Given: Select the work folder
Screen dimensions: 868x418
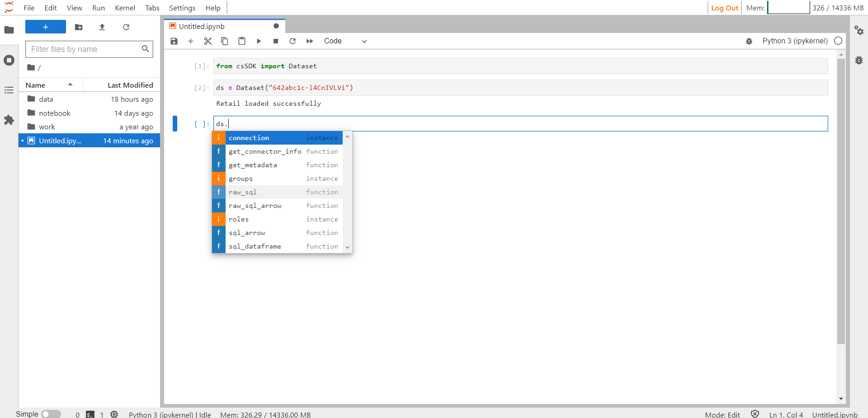Looking at the screenshot, I should click(x=90, y=127).
